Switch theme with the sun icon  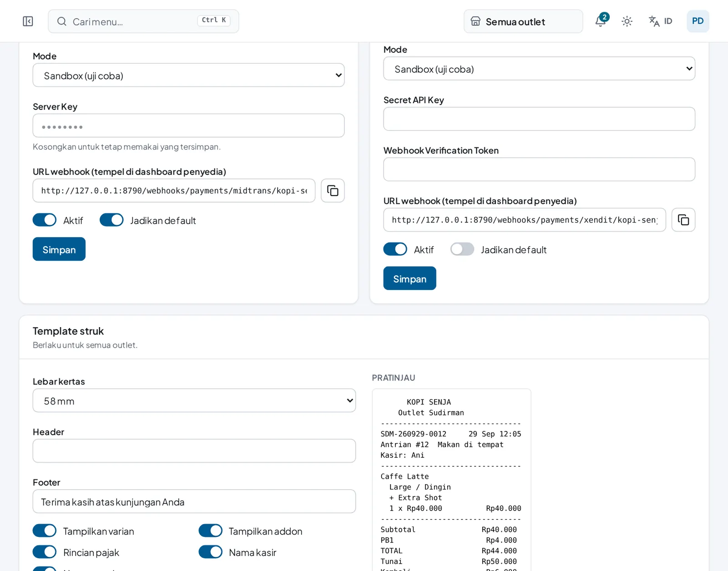627,21
